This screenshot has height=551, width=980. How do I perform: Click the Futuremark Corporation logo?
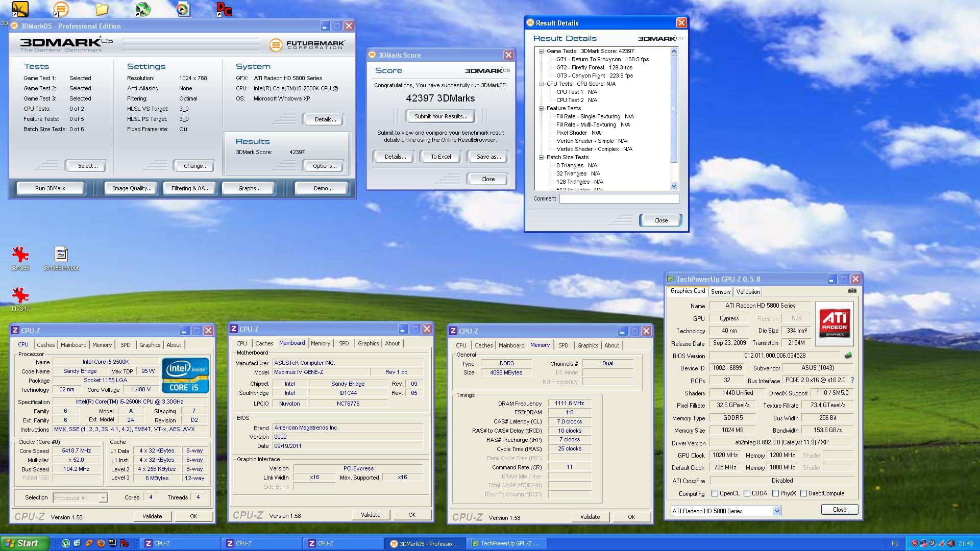307,45
